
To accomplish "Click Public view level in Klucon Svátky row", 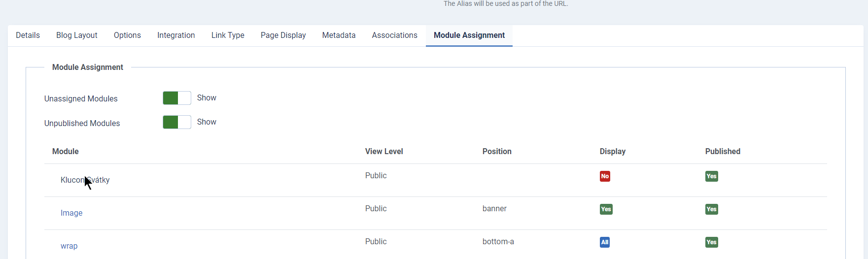I will pyautogui.click(x=376, y=176).
